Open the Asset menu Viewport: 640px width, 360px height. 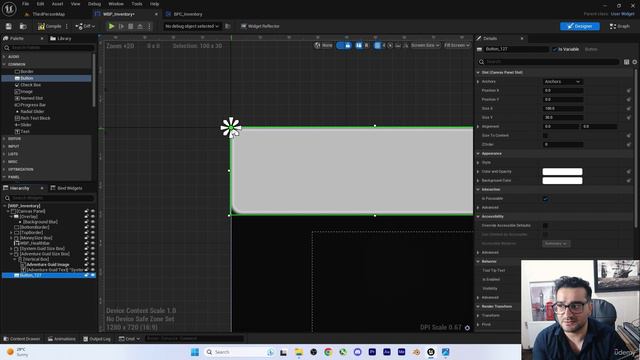[57, 4]
